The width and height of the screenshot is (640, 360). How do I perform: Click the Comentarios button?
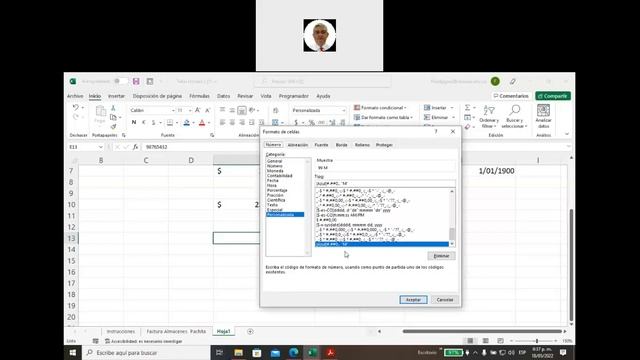click(x=511, y=96)
